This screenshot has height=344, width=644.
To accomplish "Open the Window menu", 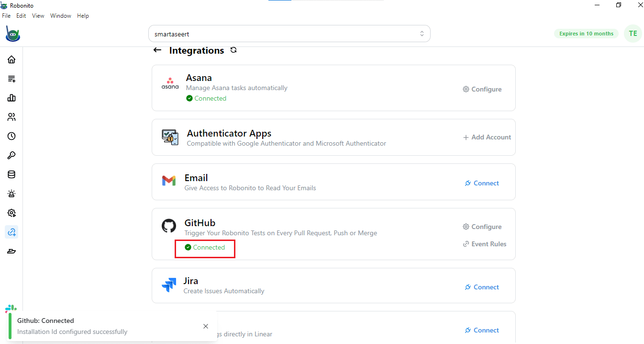I will click(x=61, y=16).
